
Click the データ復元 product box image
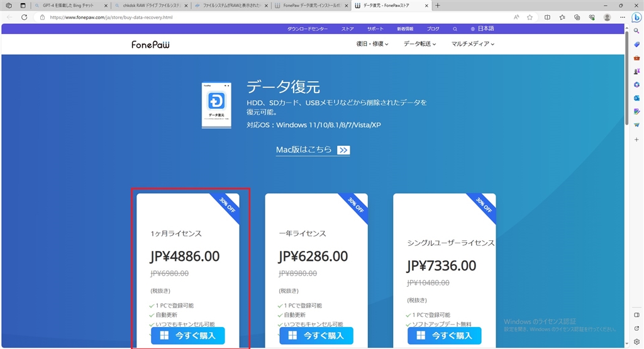(216, 106)
